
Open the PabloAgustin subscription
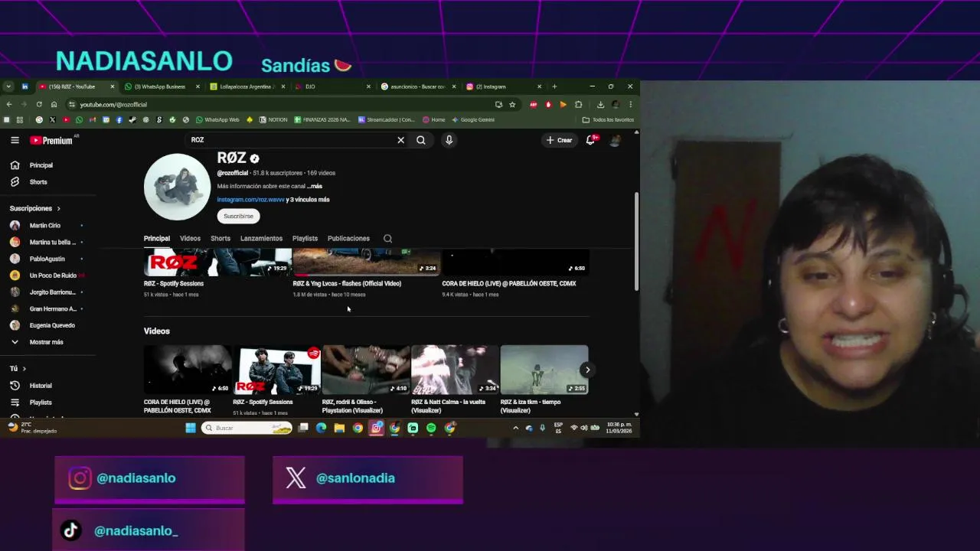point(47,259)
